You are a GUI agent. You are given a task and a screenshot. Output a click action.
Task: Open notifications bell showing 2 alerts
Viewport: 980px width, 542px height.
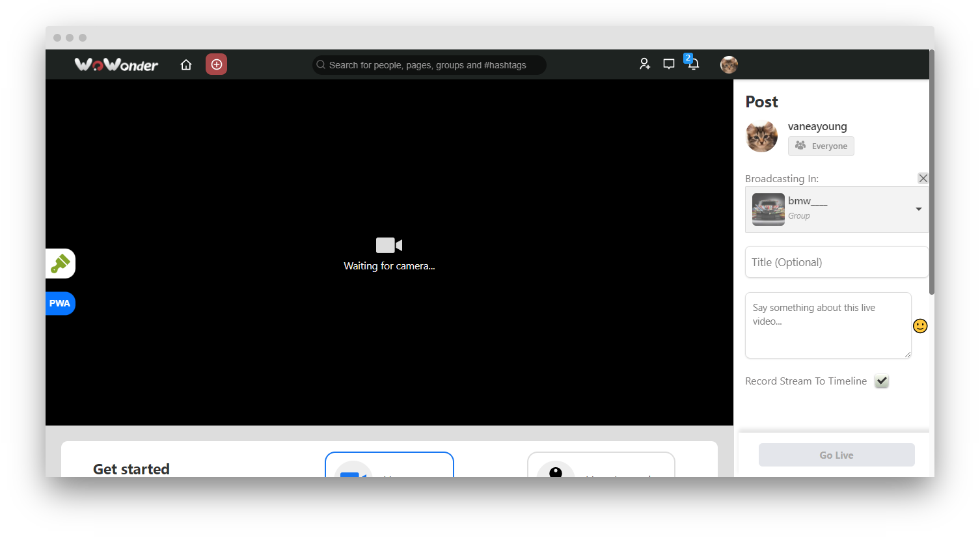point(692,64)
